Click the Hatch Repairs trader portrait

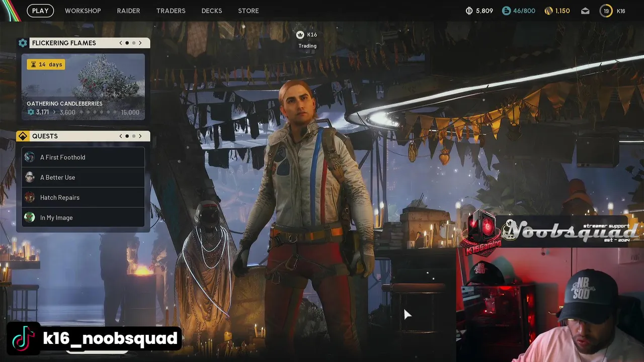tap(30, 198)
